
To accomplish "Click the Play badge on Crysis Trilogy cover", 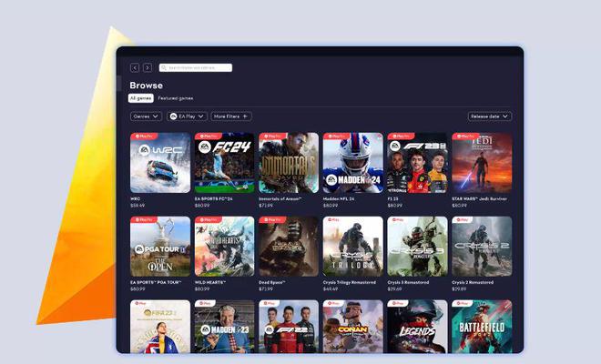I will coord(332,219).
